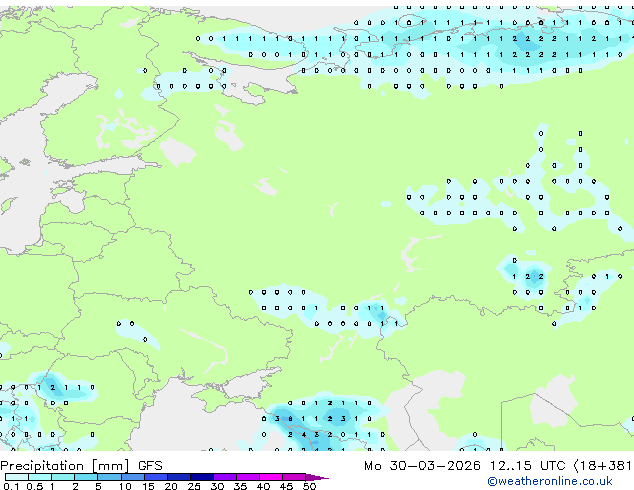Pick the 5–10 mm legend swatch
The width and height of the screenshot is (634, 490).
109,477
